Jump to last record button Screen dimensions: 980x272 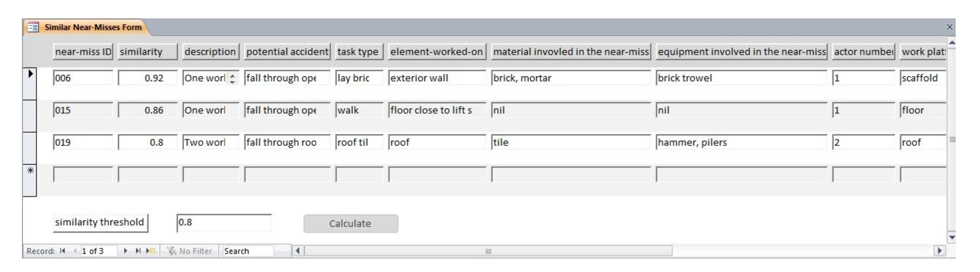pos(138,251)
